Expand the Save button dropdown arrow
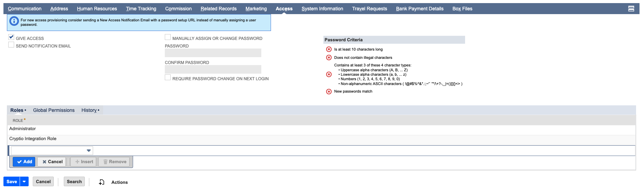 [24, 181]
